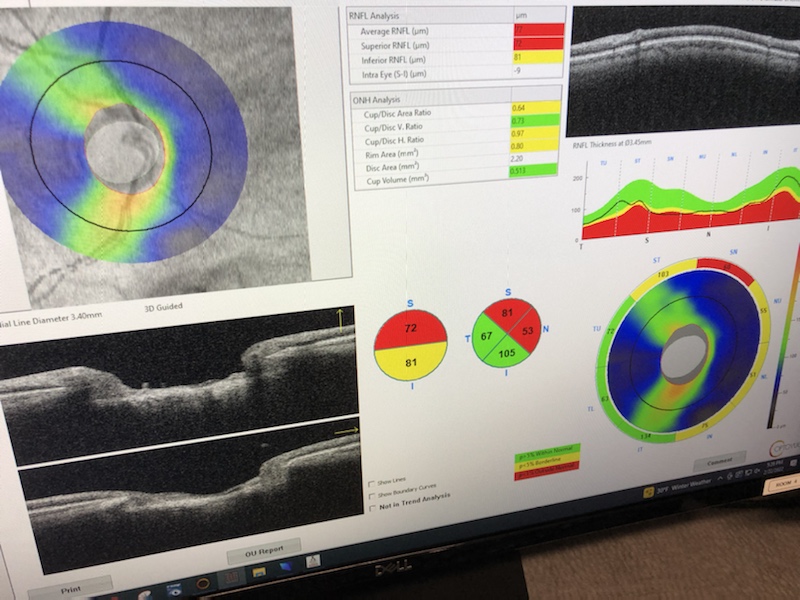Select the active red app icon in the taskbar
Viewport: 800px width, 600px height.
pyautogui.click(x=231, y=577)
